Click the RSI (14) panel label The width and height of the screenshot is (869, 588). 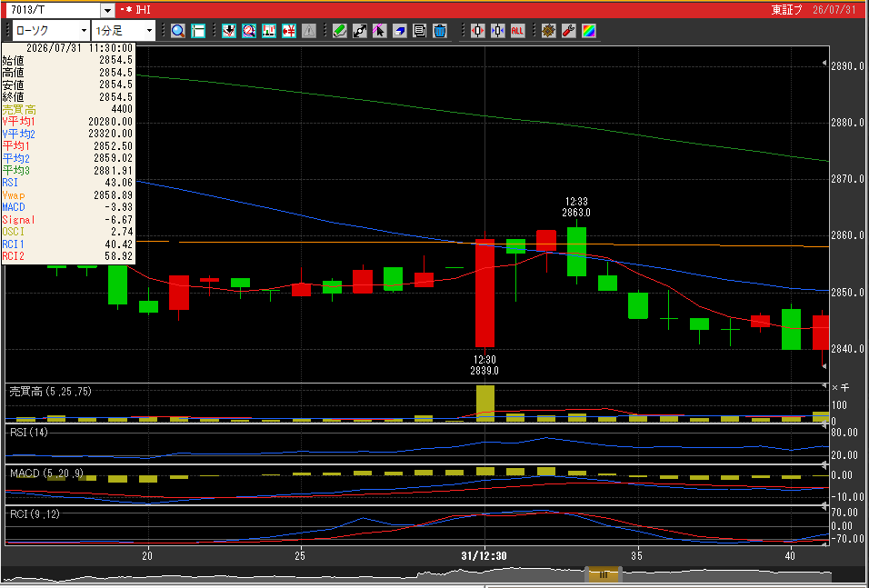coord(29,433)
